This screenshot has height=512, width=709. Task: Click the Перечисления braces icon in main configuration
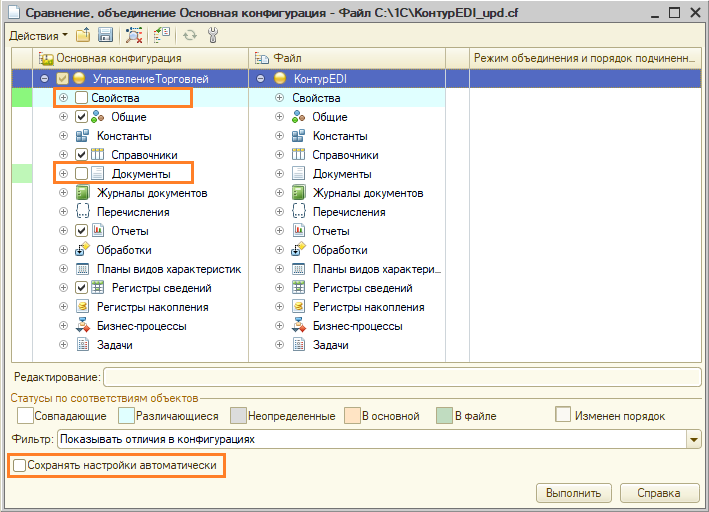pyautogui.click(x=82, y=212)
